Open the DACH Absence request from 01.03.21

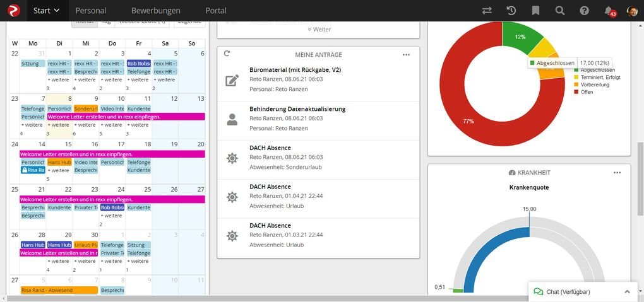[318, 238]
